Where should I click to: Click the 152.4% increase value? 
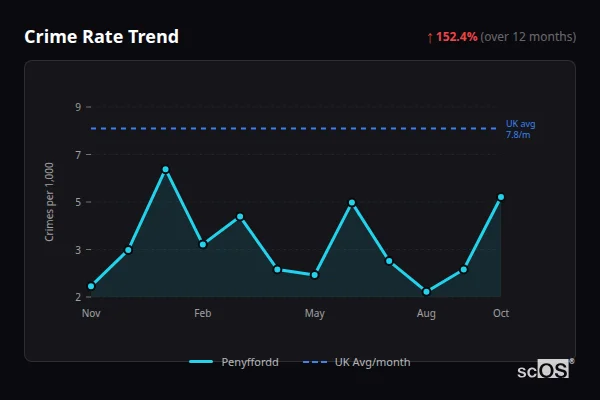point(457,37)
